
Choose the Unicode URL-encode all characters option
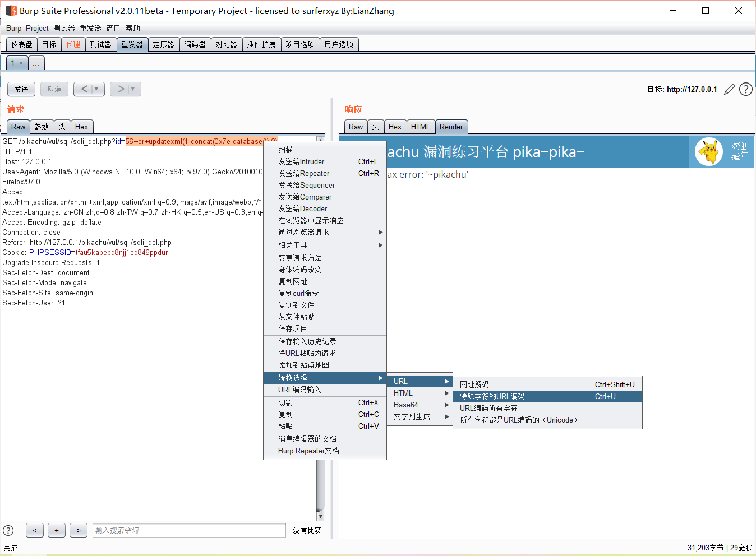pos(547,420)
